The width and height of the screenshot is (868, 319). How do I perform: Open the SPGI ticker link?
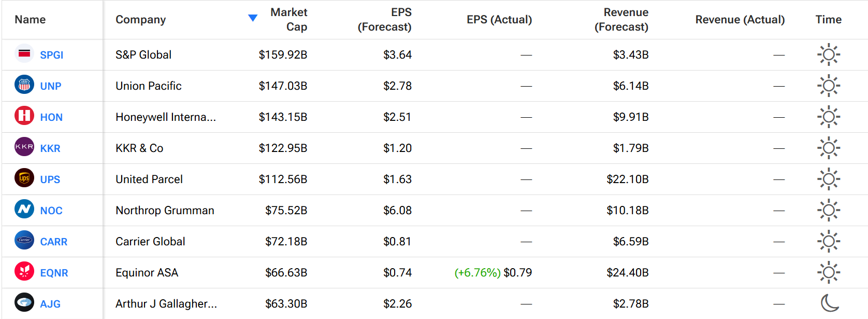(52, 55)
